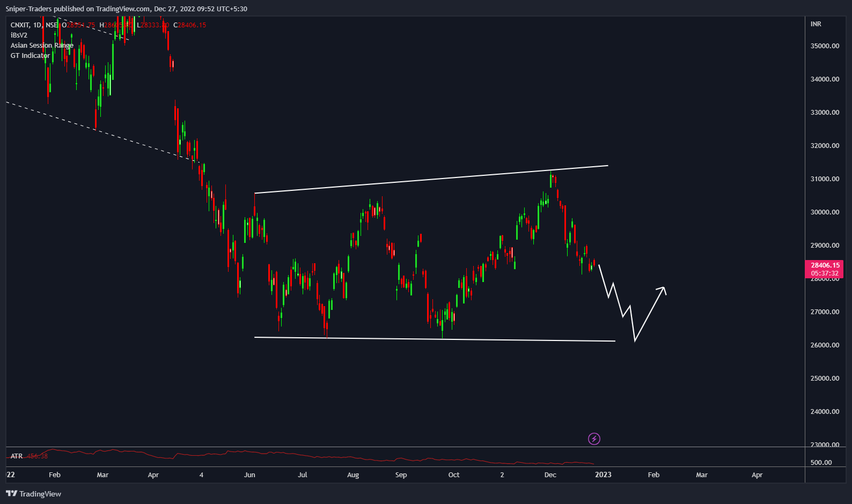852x504 pixels.
Task: Click the 33000.00 price axis label
Action: point(825,113)
